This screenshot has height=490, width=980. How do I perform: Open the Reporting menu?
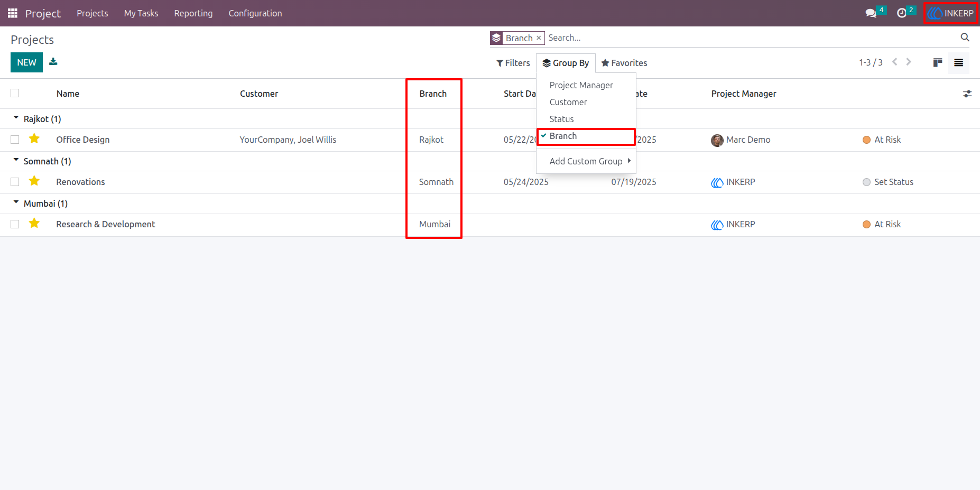[x=193, y=13]
